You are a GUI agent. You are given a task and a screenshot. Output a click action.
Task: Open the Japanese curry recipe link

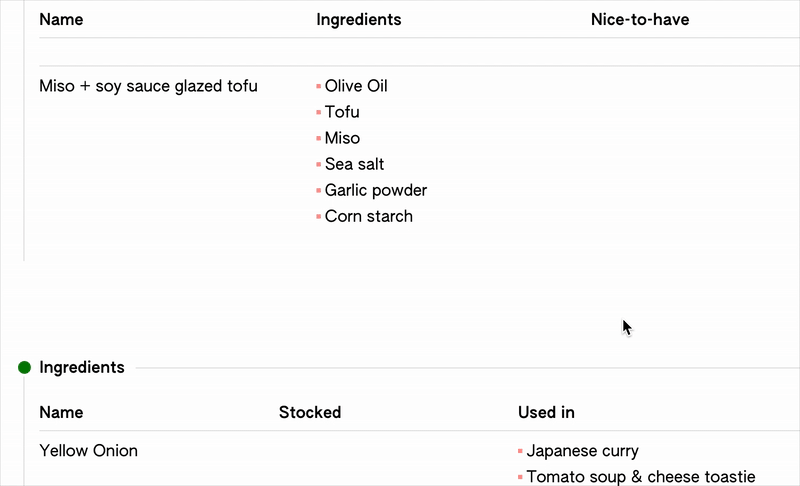582,451
